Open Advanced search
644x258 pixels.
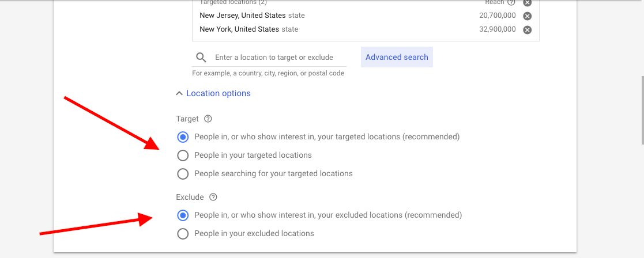pyautogui.click(x=397, y=57)
